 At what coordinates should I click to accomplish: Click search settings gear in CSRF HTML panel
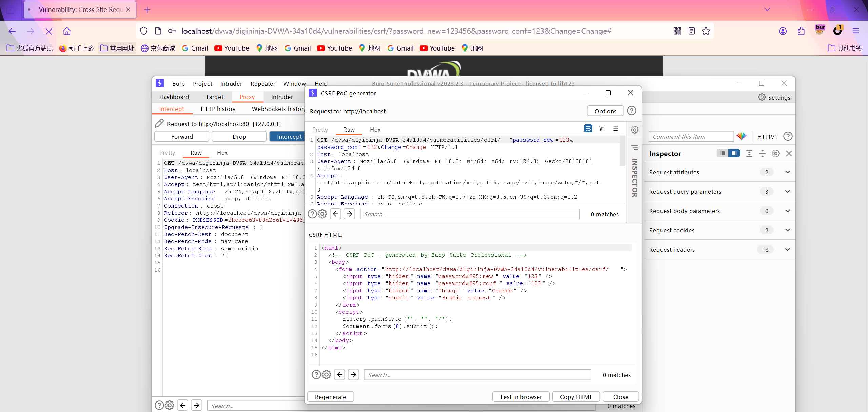tap(327, 374)
